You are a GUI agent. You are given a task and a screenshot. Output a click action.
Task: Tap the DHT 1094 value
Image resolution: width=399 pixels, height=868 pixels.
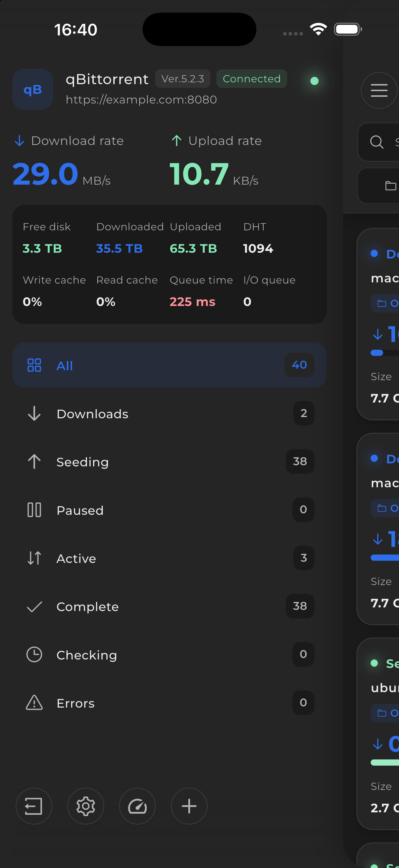(x=258, y=249)
